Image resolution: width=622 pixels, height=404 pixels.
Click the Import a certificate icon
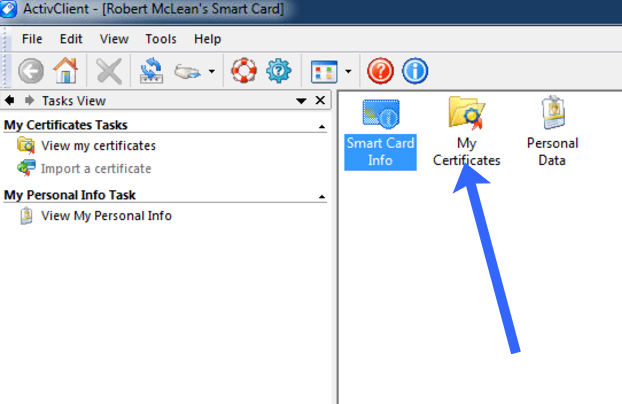tap(26, 168)
